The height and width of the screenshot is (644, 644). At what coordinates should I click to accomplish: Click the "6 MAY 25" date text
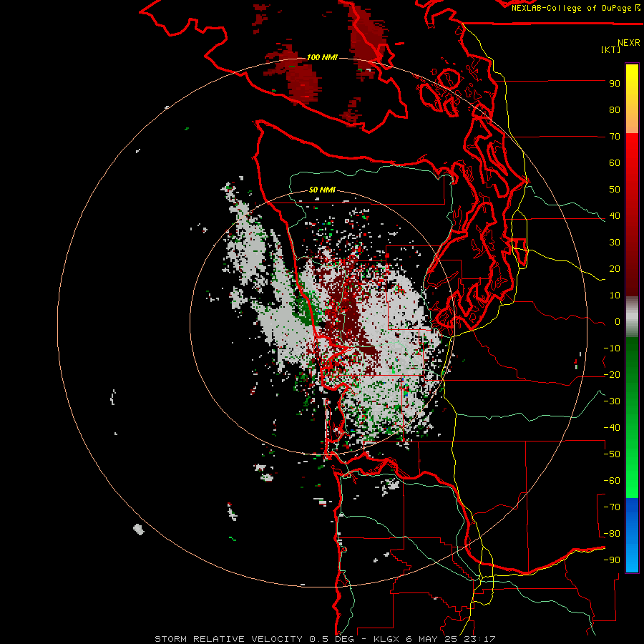click(431, 639)
